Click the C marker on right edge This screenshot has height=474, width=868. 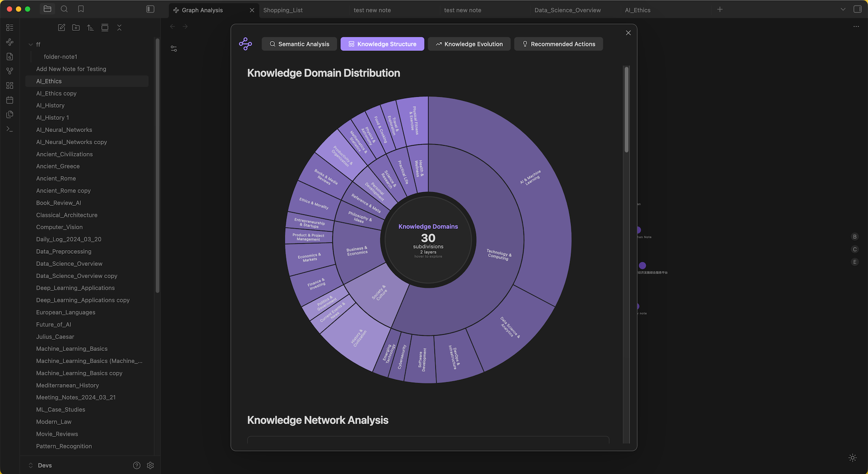tap(854, 249)
